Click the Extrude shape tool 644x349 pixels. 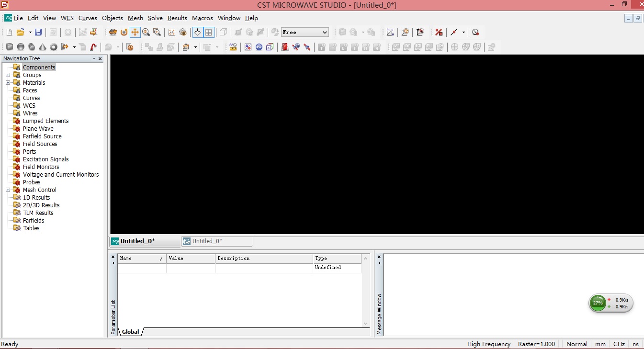pos(65,47)
